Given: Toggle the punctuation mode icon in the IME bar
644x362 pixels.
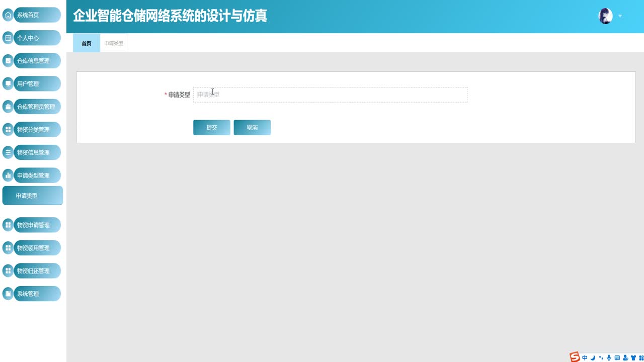Looking at the screenshot, I should [601, 358].
